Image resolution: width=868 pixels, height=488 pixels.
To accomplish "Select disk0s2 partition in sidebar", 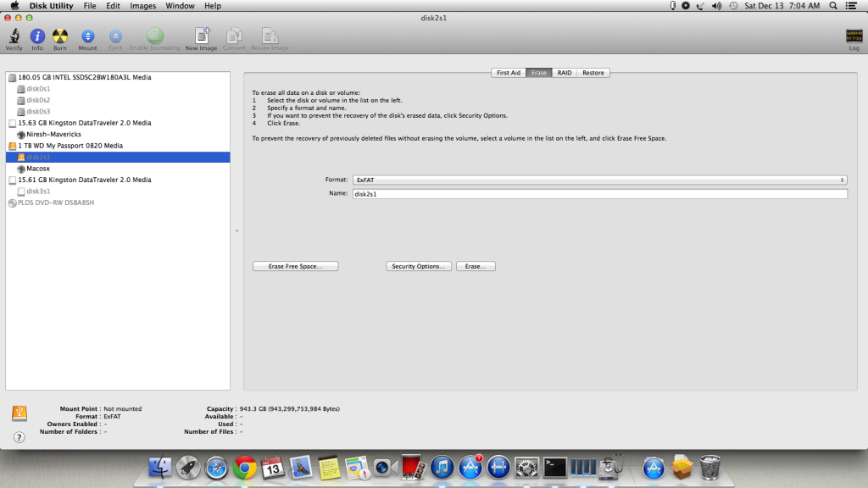I will coord(118,100).
